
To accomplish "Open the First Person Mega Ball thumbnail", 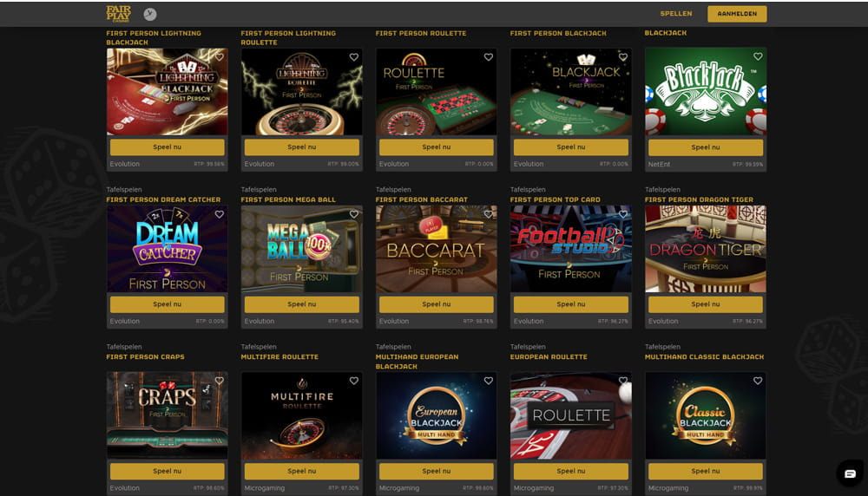I will click(x=302, y=249).
